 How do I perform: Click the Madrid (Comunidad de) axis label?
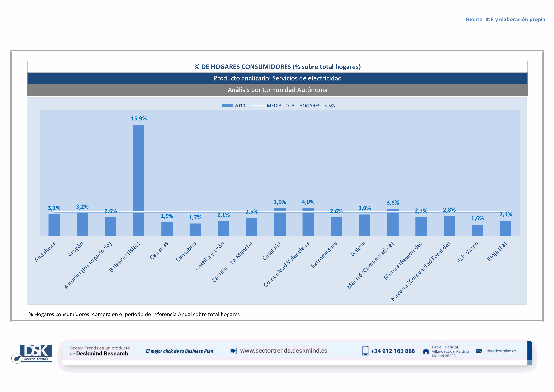pyautogui.click(x=370, y=265)
